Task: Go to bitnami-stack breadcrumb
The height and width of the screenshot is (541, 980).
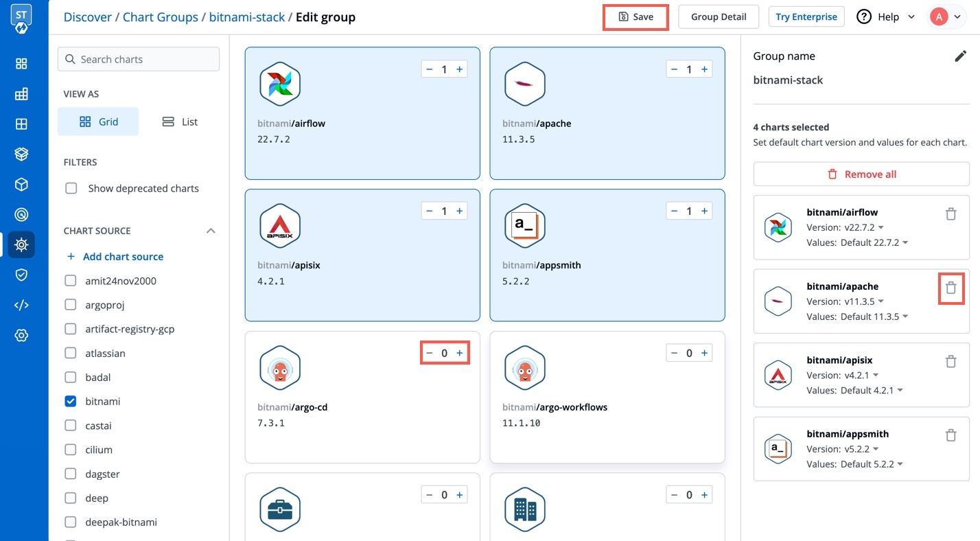Action: pyautogui.click(x=247, y=17)
